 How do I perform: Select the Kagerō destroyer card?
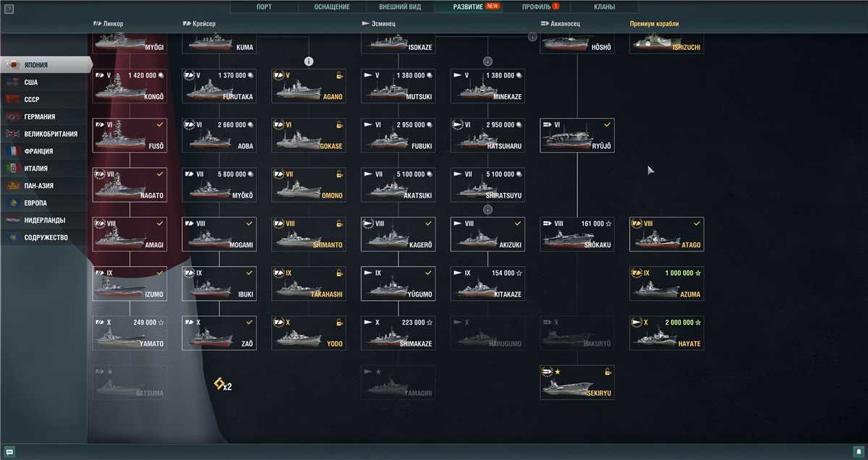pos(399,234)
